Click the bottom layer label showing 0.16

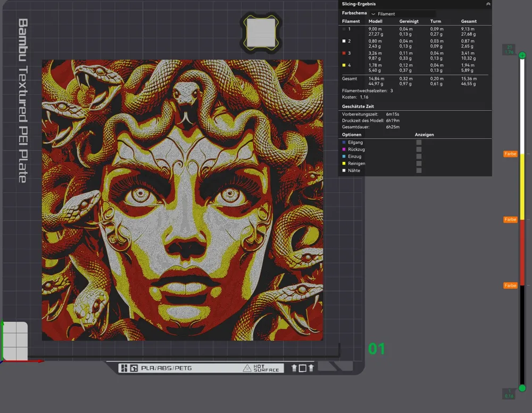pyautogui.click(x=509, y=394)
